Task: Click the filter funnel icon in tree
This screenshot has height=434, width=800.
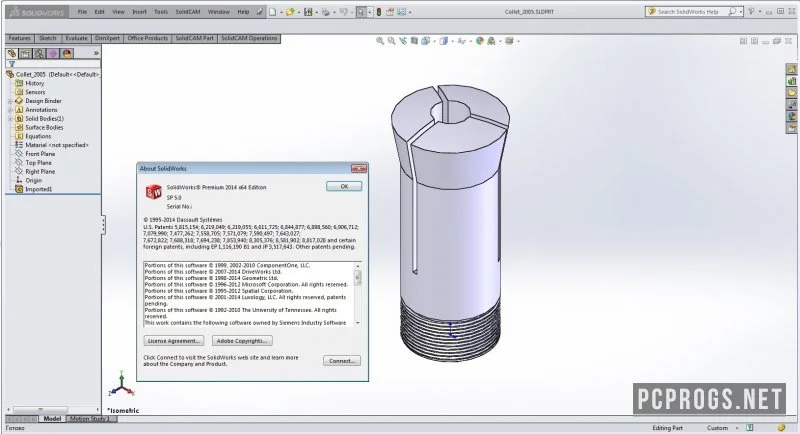Action: tap(12, 64)
